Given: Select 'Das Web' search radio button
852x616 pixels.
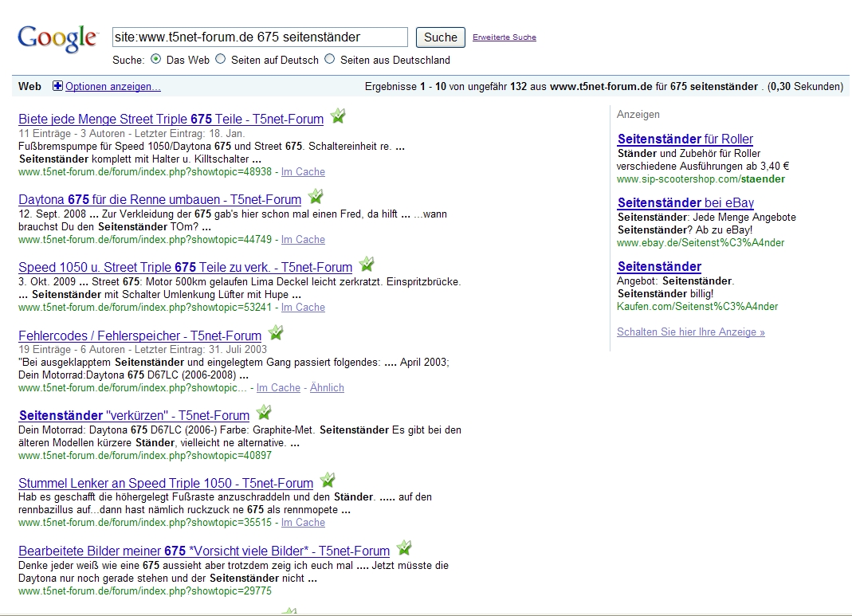Looking at the screenshot, I should (x=156, y=59).
